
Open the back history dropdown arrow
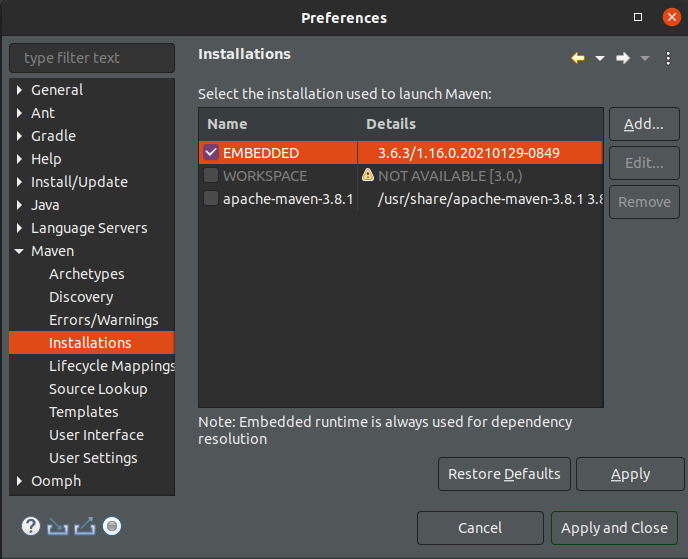tap(600, 58)
